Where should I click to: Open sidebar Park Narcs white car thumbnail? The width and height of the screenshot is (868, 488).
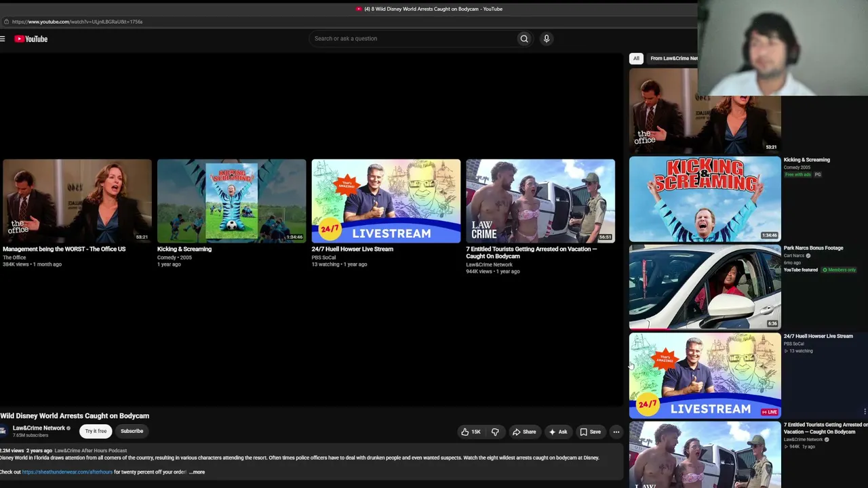tap(705, 287)
